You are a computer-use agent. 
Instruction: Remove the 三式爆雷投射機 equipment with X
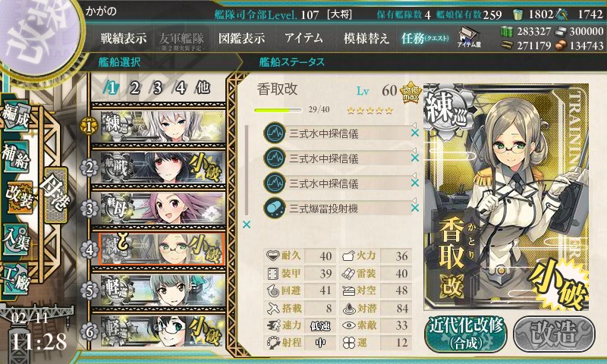click(x=414, y=208)
